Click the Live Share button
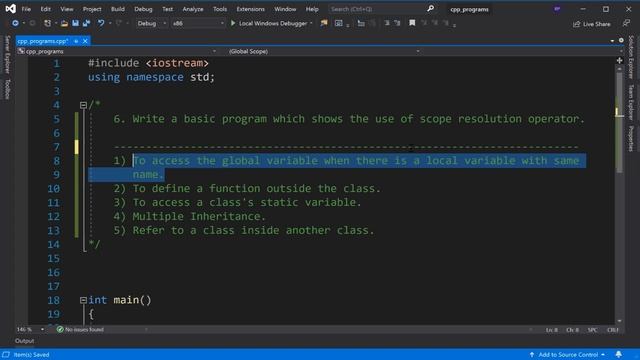This screenshot has height=360, width=640. [x=592, y=24]
